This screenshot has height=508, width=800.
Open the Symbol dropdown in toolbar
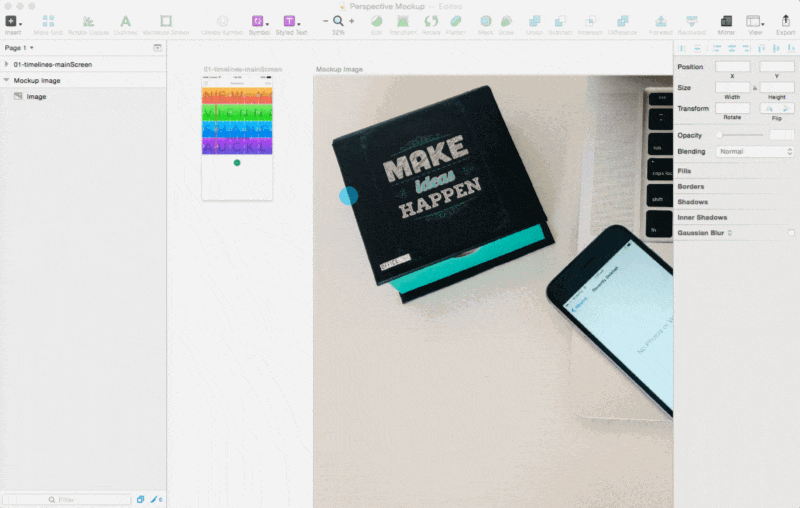[259, 21]
